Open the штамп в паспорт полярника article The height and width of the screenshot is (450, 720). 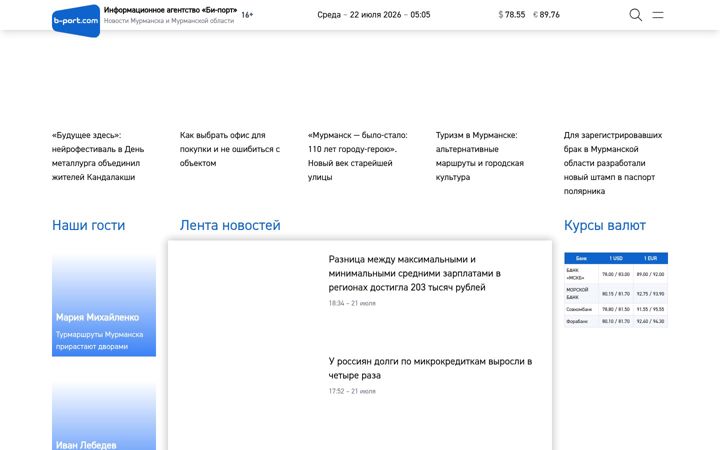[x=613, y=163]
